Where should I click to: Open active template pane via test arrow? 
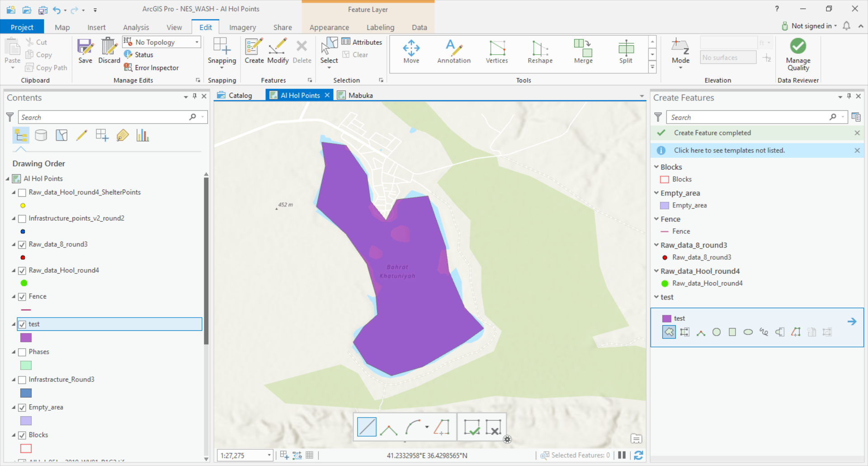852,321
